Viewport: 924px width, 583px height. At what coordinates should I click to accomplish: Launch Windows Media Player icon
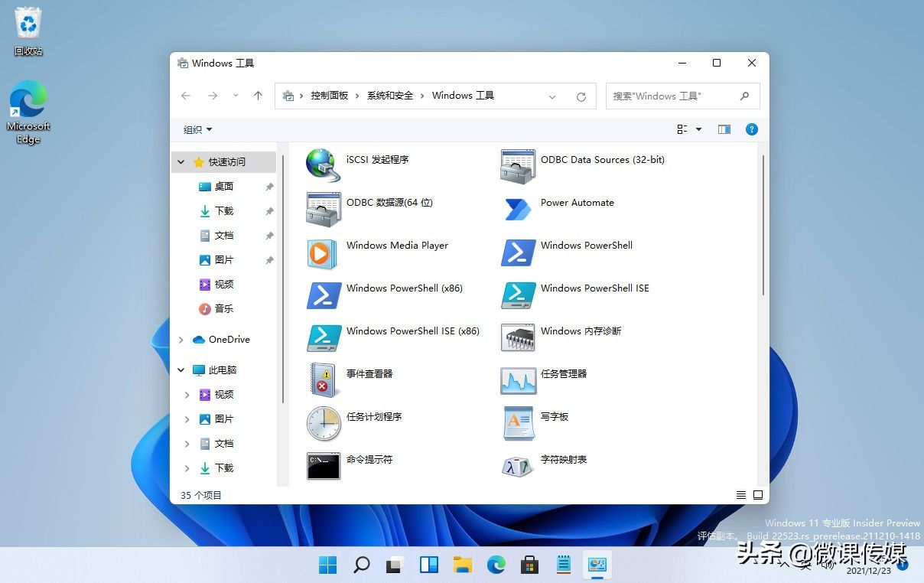[323, 253]
